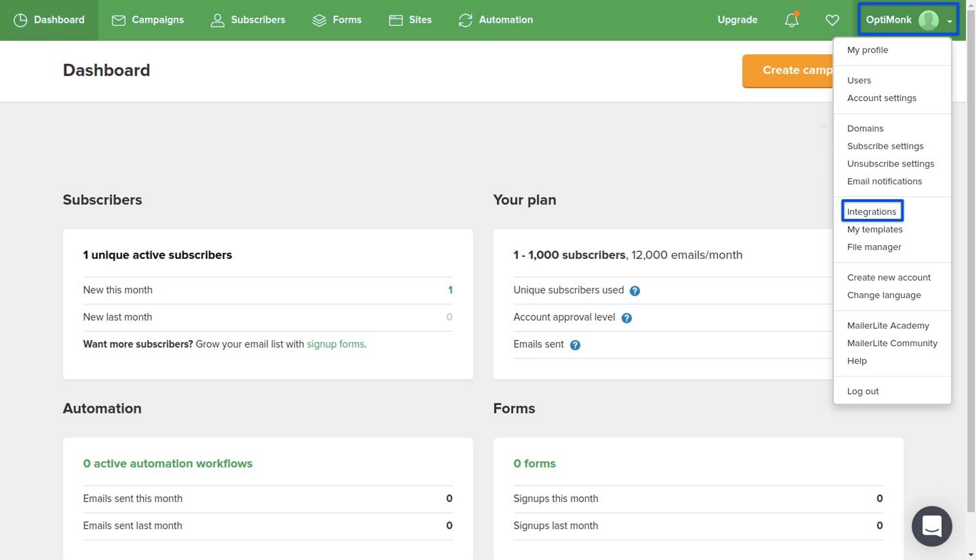Screen dimensions: 976x560
Task: Open Subscribe settings
Action: [885, 146]
